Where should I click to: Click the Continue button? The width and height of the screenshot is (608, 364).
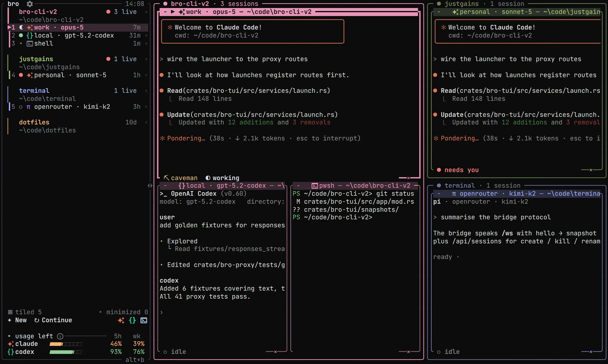[x=53, y=320]
